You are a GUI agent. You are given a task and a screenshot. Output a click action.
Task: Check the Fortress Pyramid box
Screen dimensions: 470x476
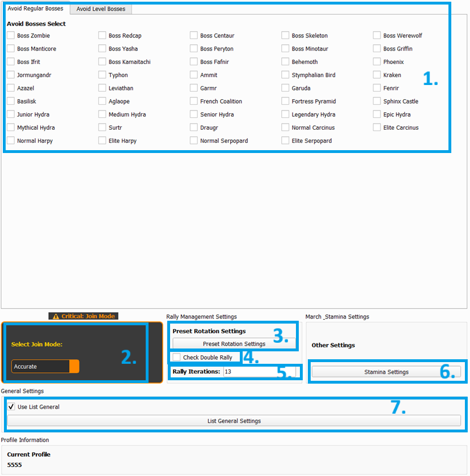[x=286, y=101]
